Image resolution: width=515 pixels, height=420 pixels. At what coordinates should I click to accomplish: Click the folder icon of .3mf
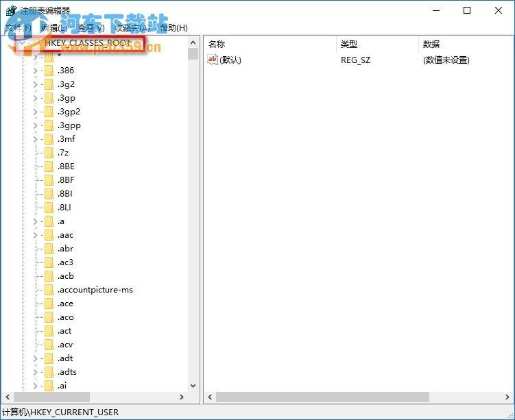(x=49, y=139)
